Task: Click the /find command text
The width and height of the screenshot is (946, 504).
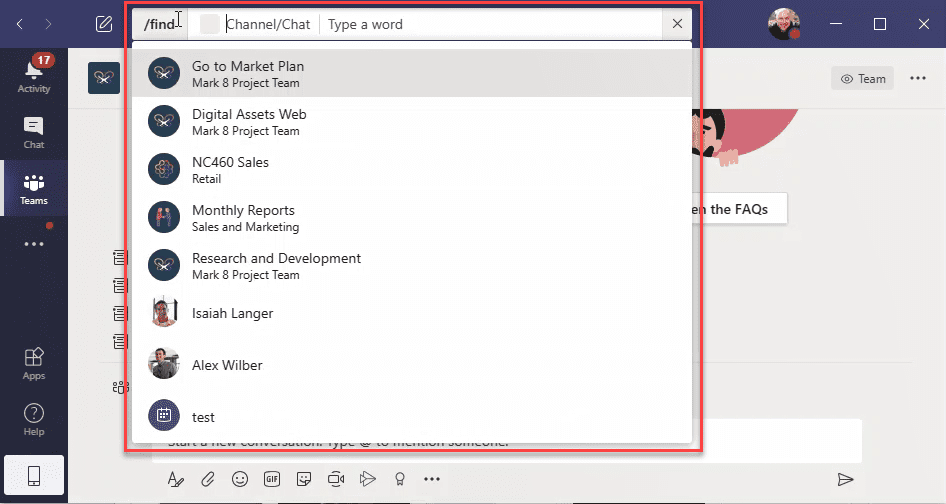Action: tap(159, 24)
